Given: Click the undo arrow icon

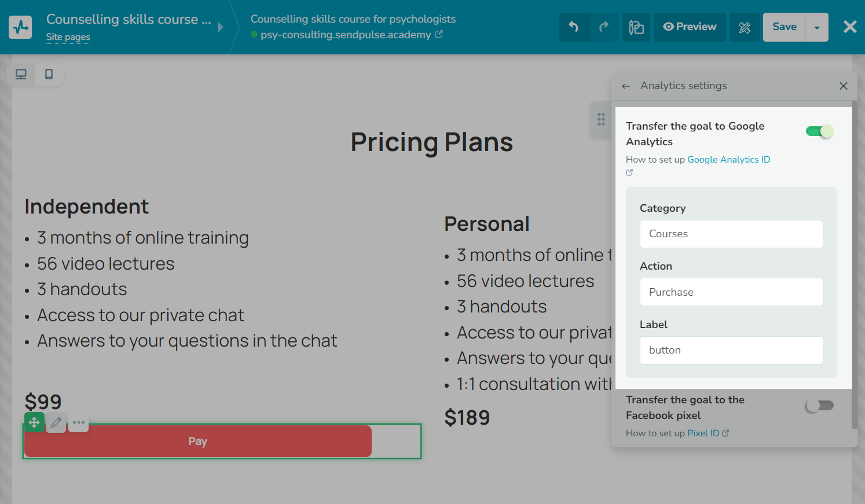Looking at the screenshot, I should tap(574, 27).
